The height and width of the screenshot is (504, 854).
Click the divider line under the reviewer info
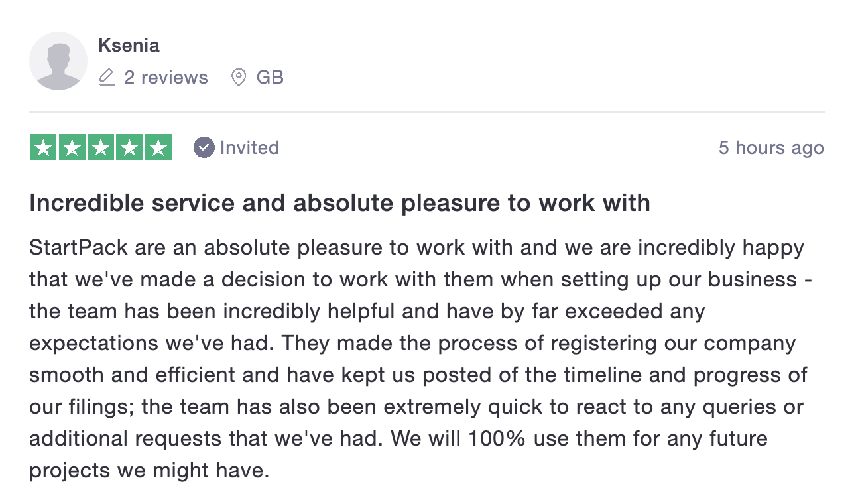427,112
